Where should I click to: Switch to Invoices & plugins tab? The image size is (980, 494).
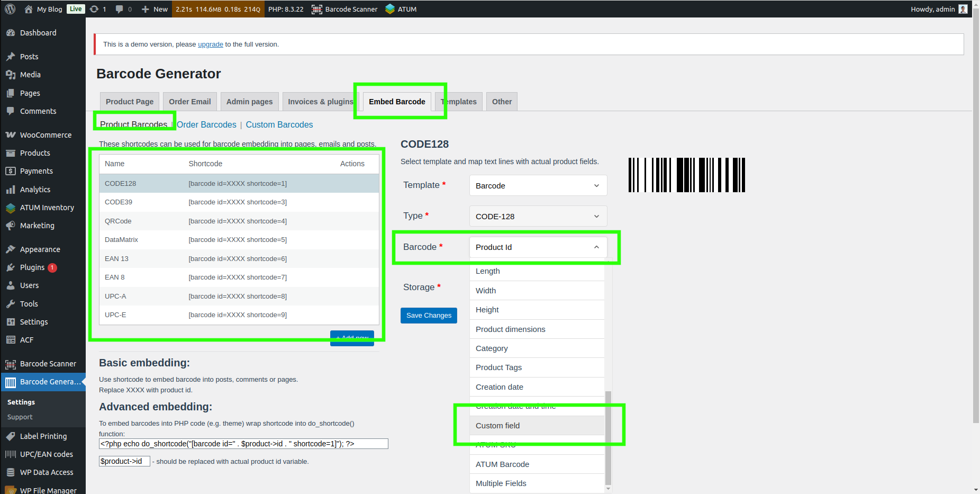321,102
